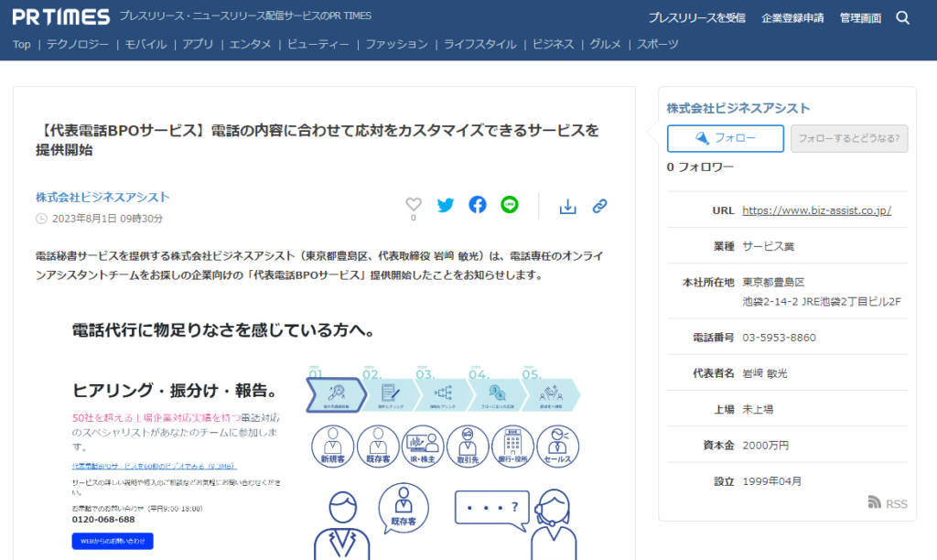The image size is (937, 560).
Task: Click WEBからのお問い合わせ blue button
Action: (113, 541)
